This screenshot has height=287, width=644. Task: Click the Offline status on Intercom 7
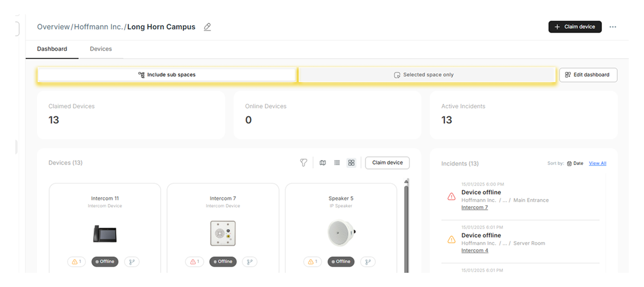point(223,261)
